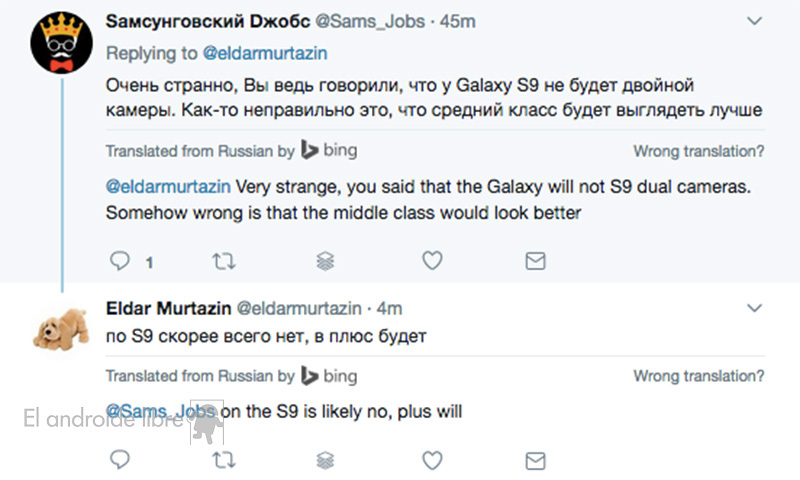Reply to the Sams_Jobs tweet
800x480 pixels.
(120, 262)
